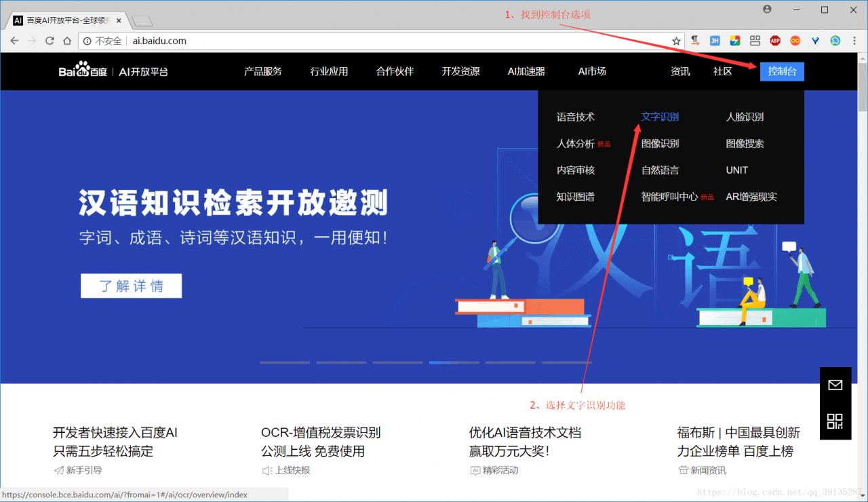Open the Chrome three-dot menu
The height and width of the screenshot is (502, 868).
[x=855, y=41]
